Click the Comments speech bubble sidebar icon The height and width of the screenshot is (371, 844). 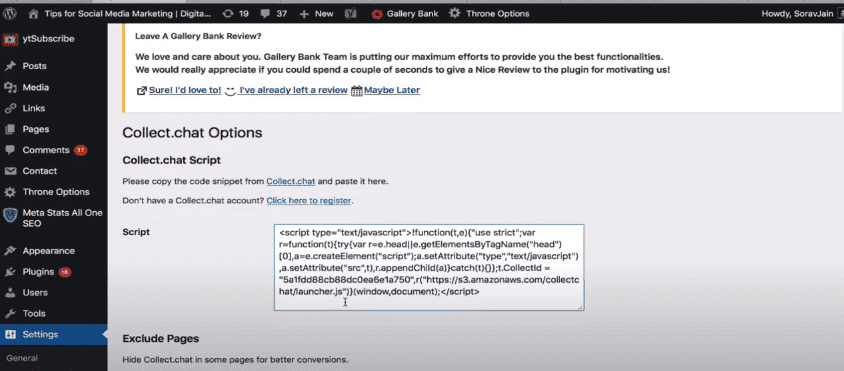[x=10, y=150]
